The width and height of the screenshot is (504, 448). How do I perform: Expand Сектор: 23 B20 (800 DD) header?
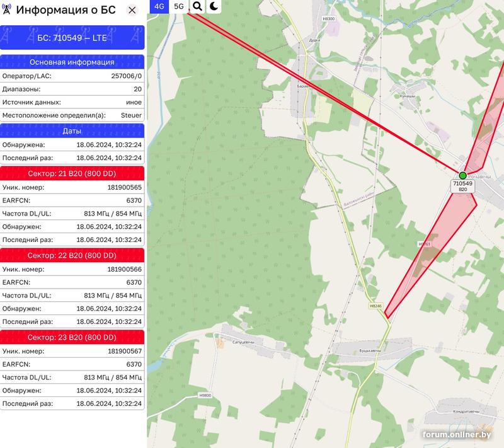tap(72, 338)
